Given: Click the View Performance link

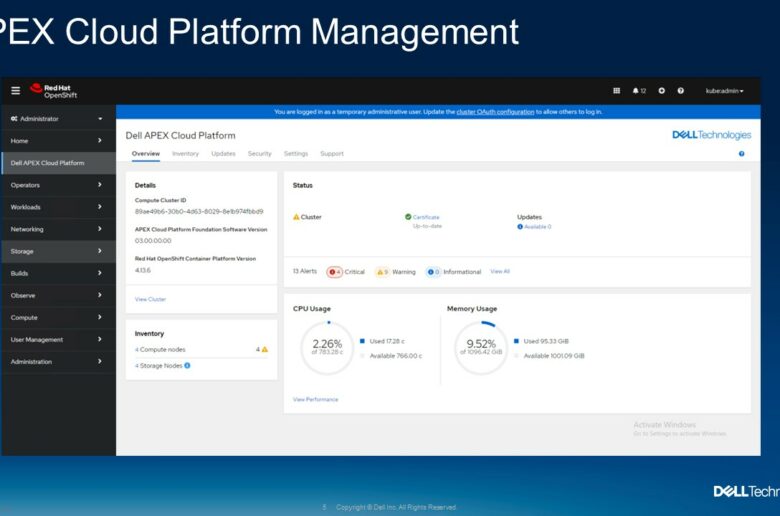Looking at the screenshot, I should tap(315, 399).
